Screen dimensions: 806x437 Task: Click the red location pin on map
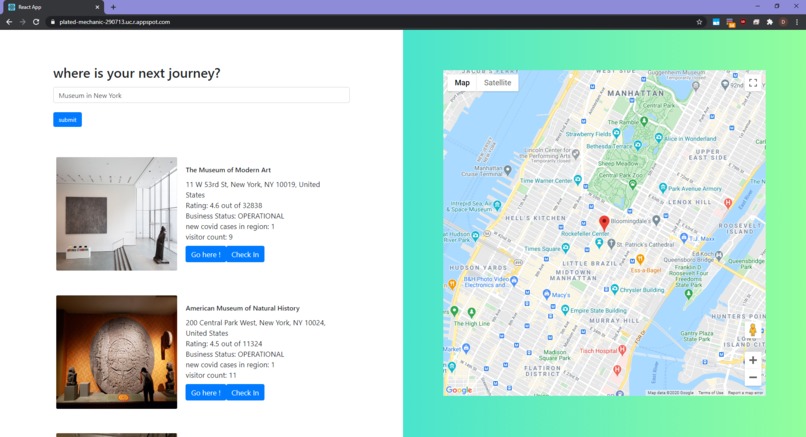click(x=604, y=222)
